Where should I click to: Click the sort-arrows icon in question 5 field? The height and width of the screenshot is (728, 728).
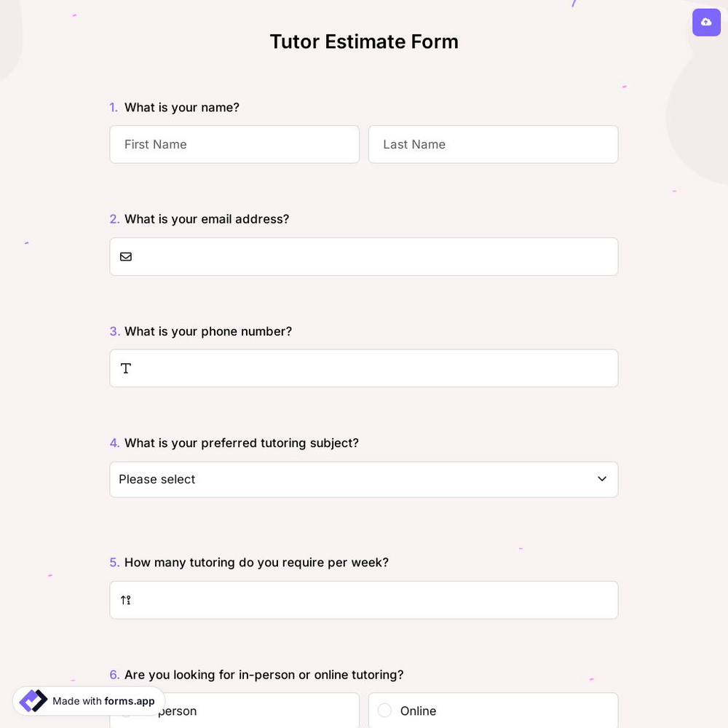(x=125, y=600)
